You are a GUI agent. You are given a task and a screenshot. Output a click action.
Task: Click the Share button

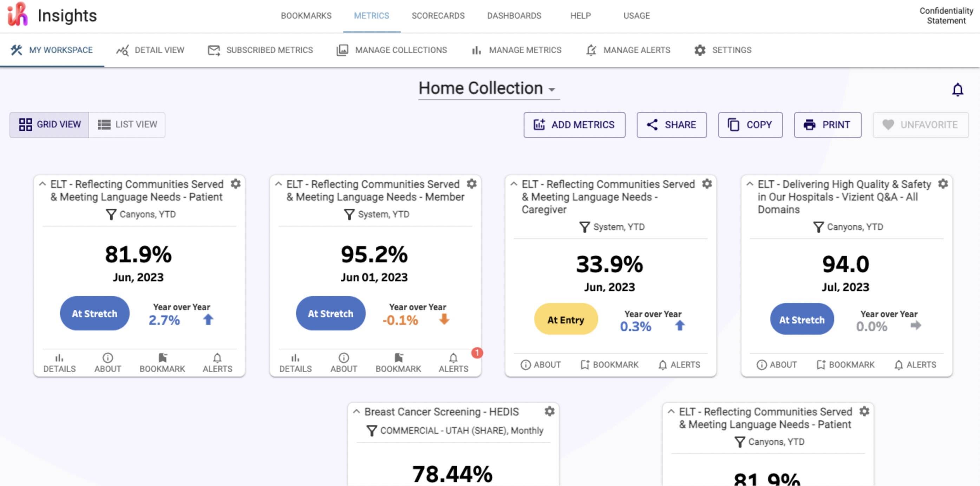tap(672, 125)
